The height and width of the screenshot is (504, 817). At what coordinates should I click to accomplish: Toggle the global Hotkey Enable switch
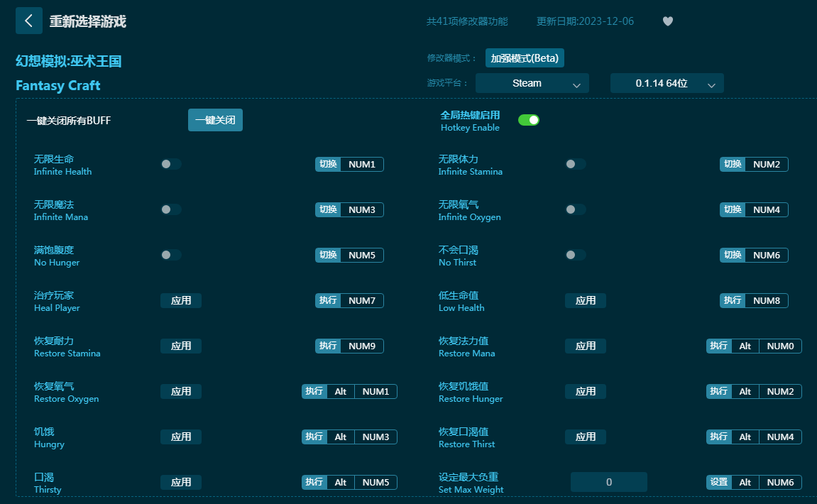pyautogui.click(x=529, y=120)
